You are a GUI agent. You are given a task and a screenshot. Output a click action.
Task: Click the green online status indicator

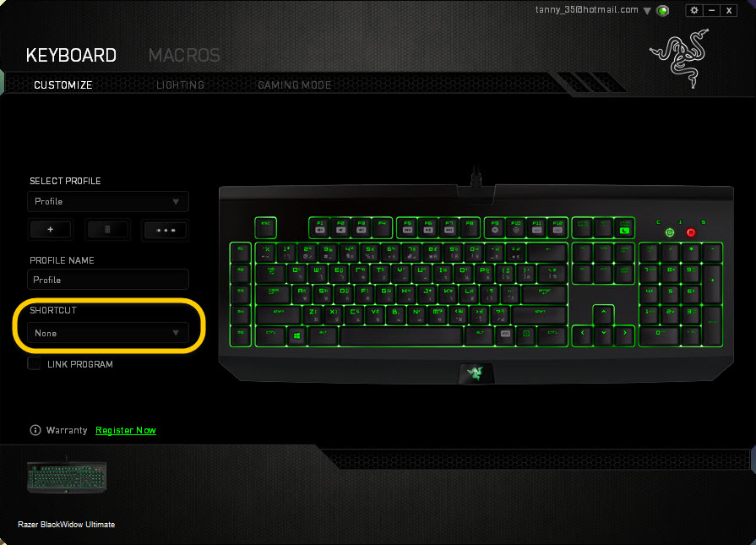pos(663,11)
